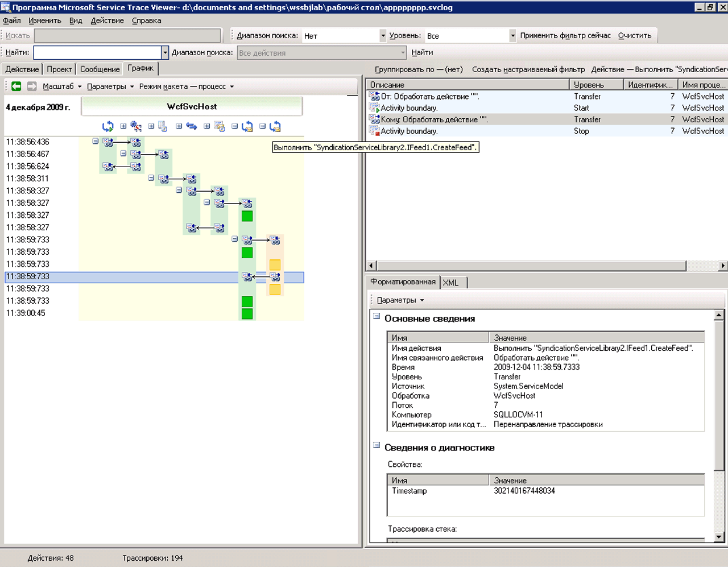Viewport: 728px width, 567px height.
Task: Click the arrow-tail transfer icon at 11:38:56:467
Action: coord(135,154)
